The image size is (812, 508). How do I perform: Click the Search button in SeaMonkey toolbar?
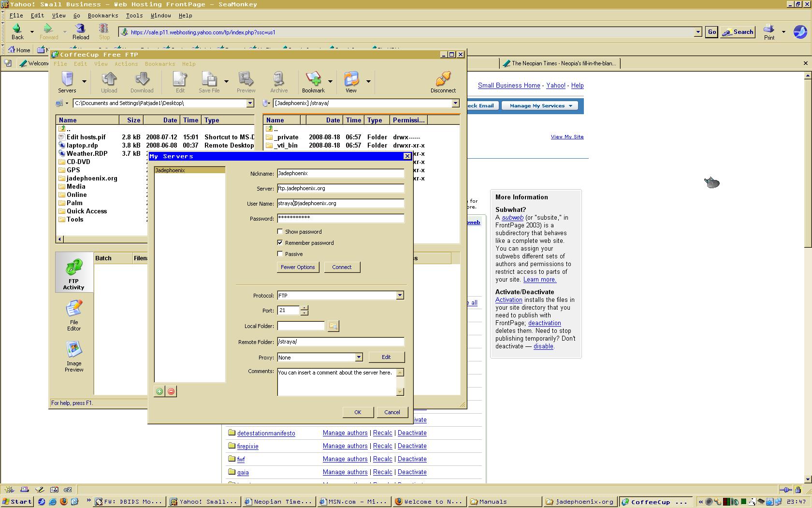pos(738,32)
